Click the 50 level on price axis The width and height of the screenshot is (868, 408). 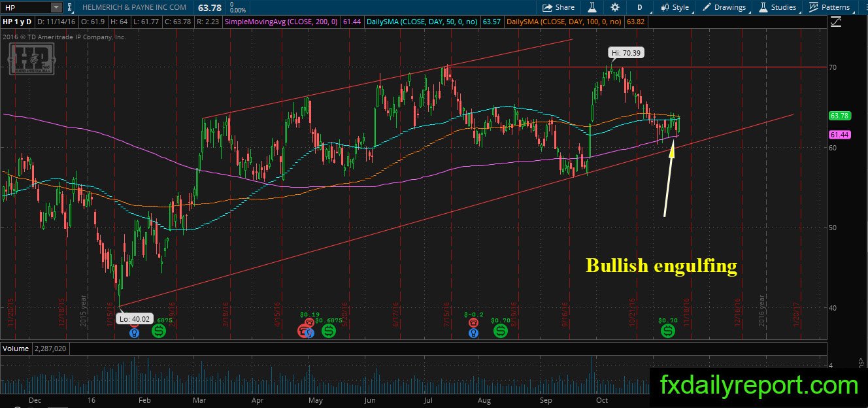(x=834, y=228)
